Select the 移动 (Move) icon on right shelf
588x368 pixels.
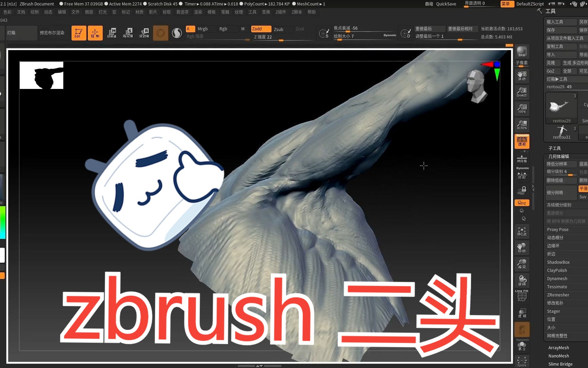[x=522, y=248]
